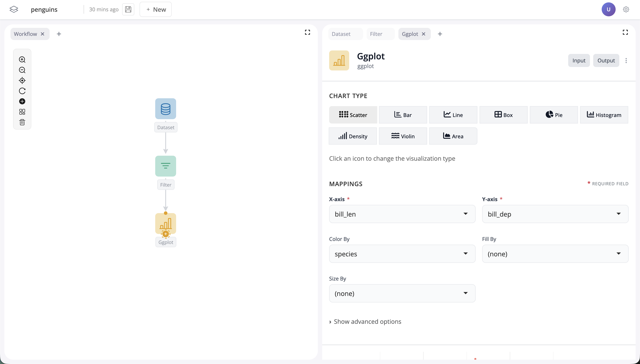Click the trash delete icon
This screenshot has height=364, width=640.
[x=22, y=122]
